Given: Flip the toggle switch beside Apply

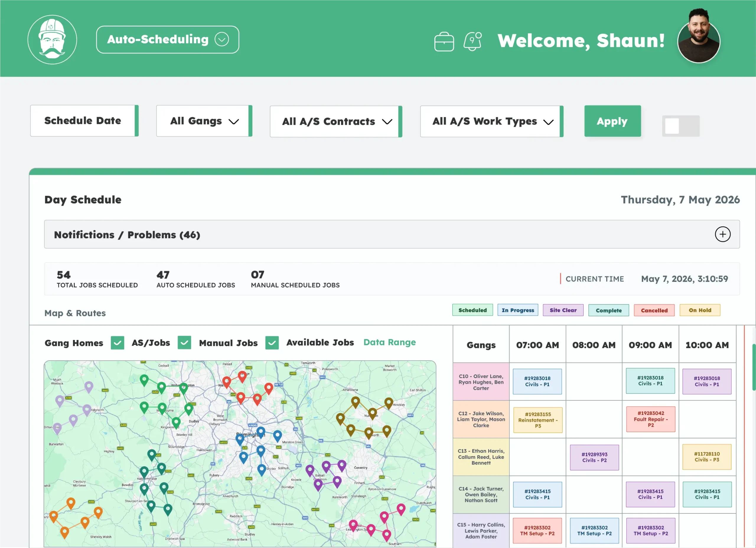Looking at the screenshot, I should pyautogui.click(x=681, y=126).
